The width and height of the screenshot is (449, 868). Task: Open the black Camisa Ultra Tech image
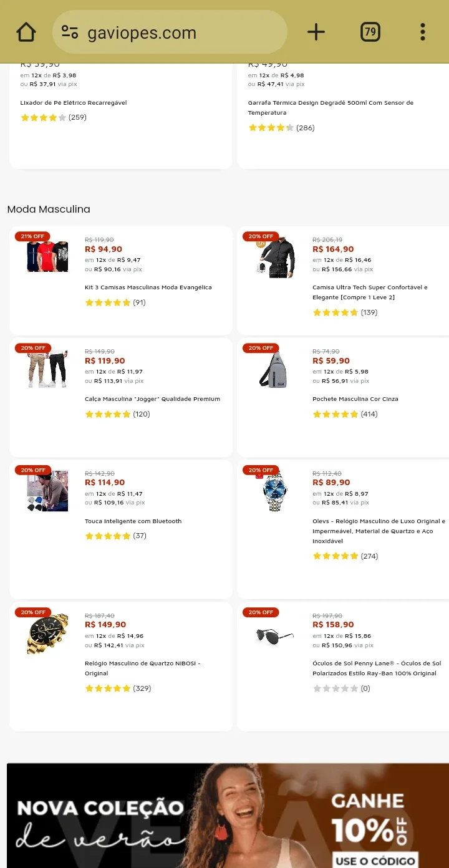coord(275,256)
